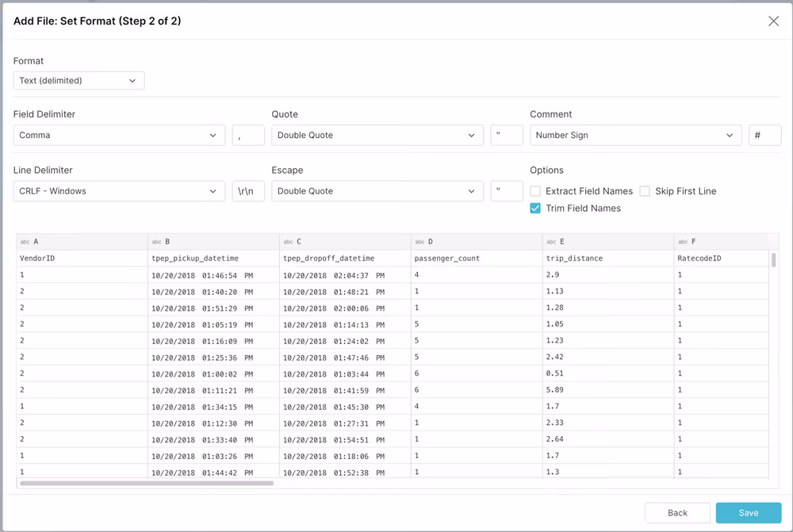The width and height of the screenshot is (793, 532).
Task: Click the horizontal scrollbar of the preview table
Action: [147, 484]
